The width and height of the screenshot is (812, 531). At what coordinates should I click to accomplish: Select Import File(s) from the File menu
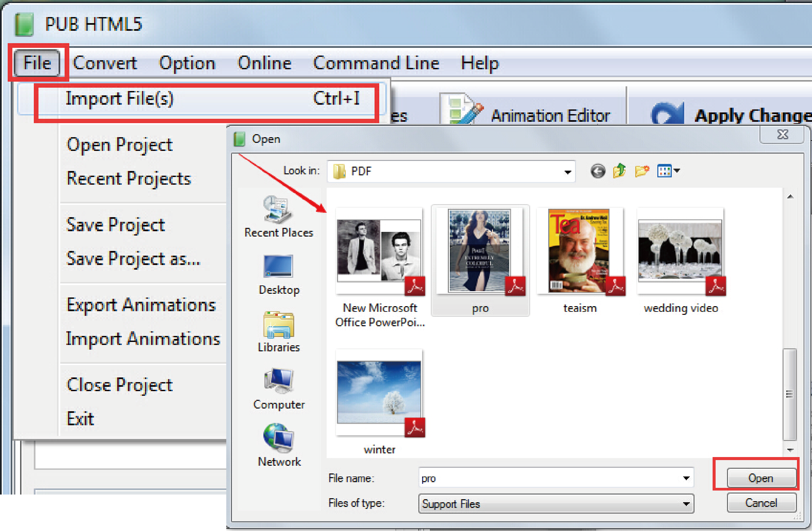point(120,99)
